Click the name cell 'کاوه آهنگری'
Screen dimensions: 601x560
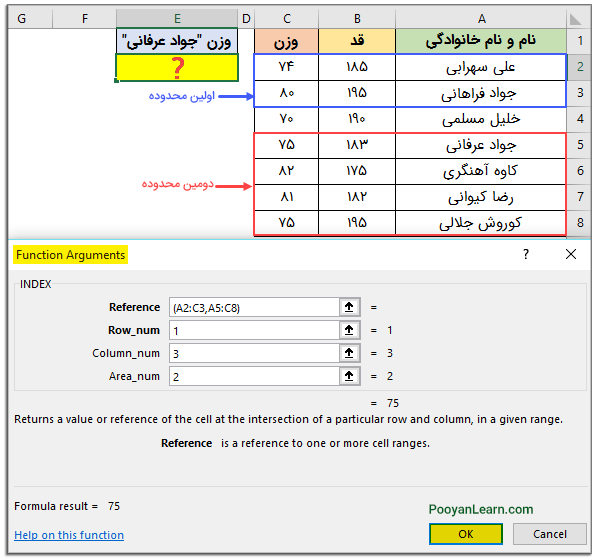(x=481, y=171)
